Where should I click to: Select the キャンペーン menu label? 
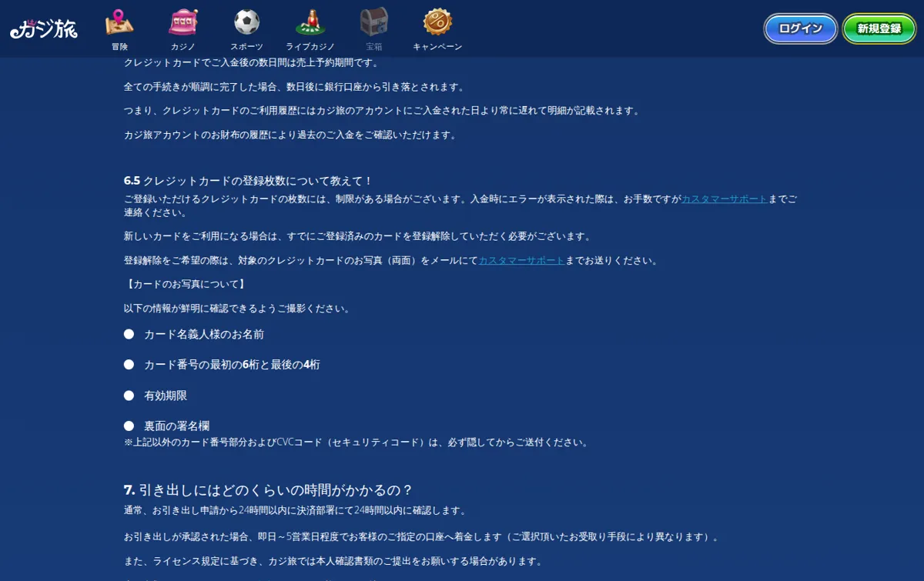coord(437,47)
